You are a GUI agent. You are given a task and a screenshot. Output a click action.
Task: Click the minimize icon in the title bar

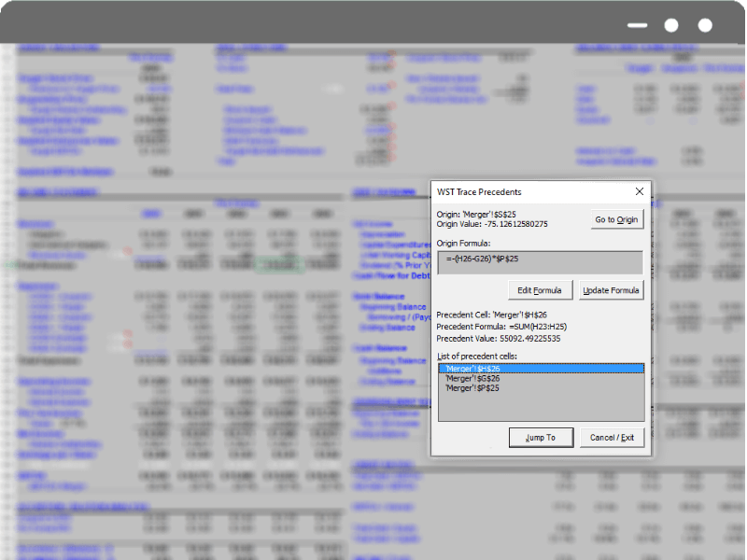(x=637, y=25)
